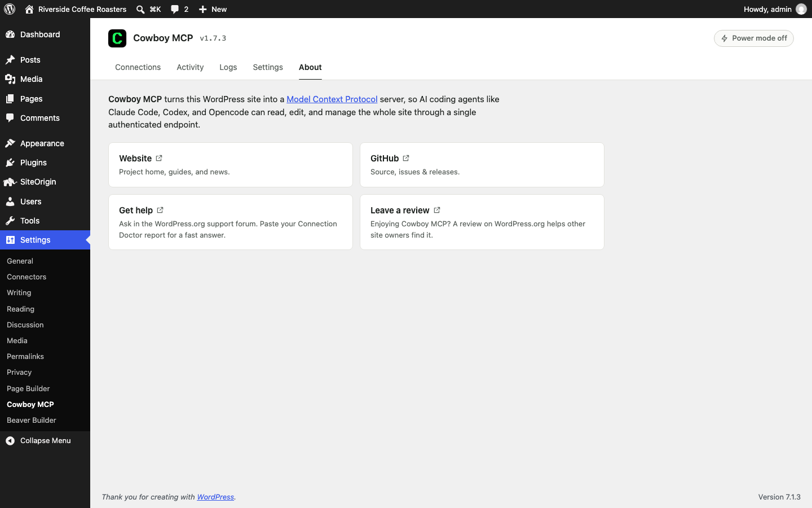812x508 pixels.
Task: Click the Appearance paintbrush icon
Action: pyautogui.click(x=10, y=143)
